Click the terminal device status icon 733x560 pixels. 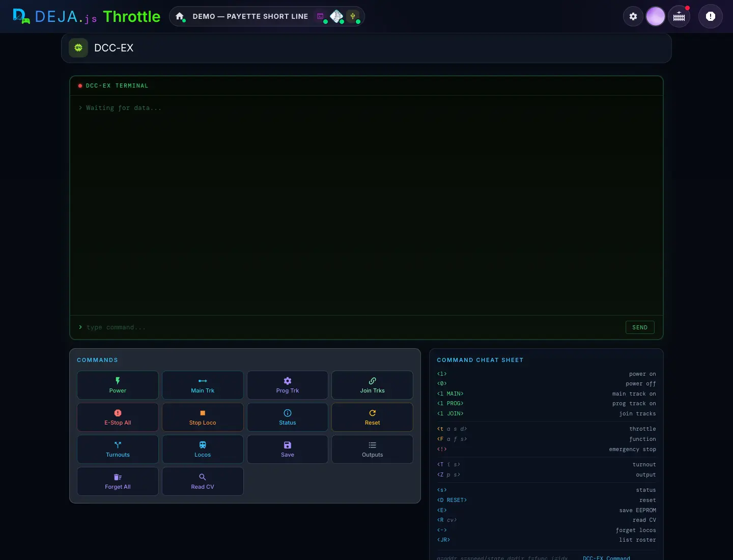[320, 16]
